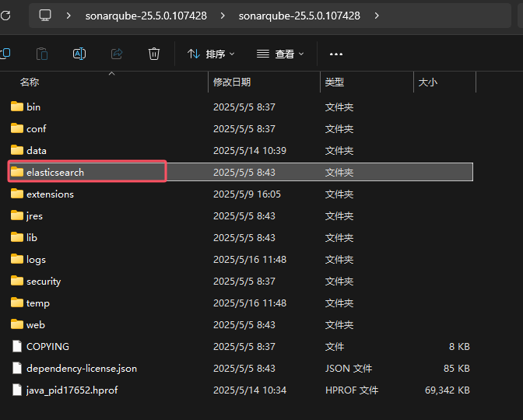Click the 文件夹 type cell of the logs row
This screenshot has height=420, width=523.
[x=339, y=259]
